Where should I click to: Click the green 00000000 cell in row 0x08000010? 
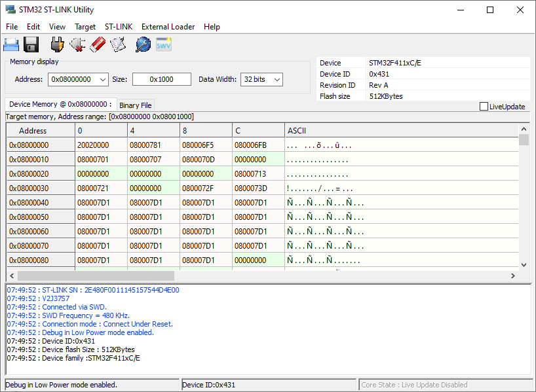click(258, 160)
